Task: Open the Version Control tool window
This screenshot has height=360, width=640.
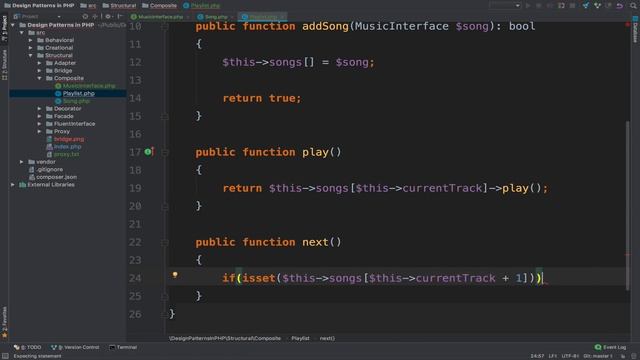Action: click(75, 347)
